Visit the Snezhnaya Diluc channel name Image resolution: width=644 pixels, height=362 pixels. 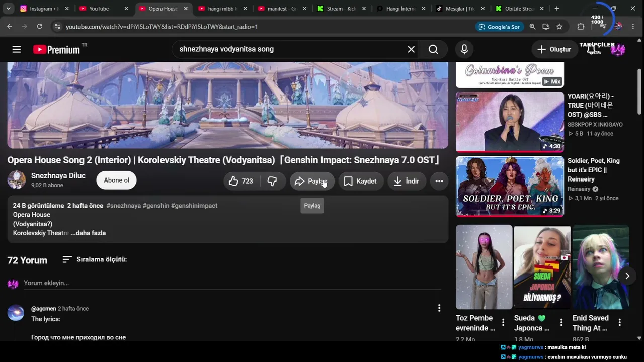tap(58, 176)
